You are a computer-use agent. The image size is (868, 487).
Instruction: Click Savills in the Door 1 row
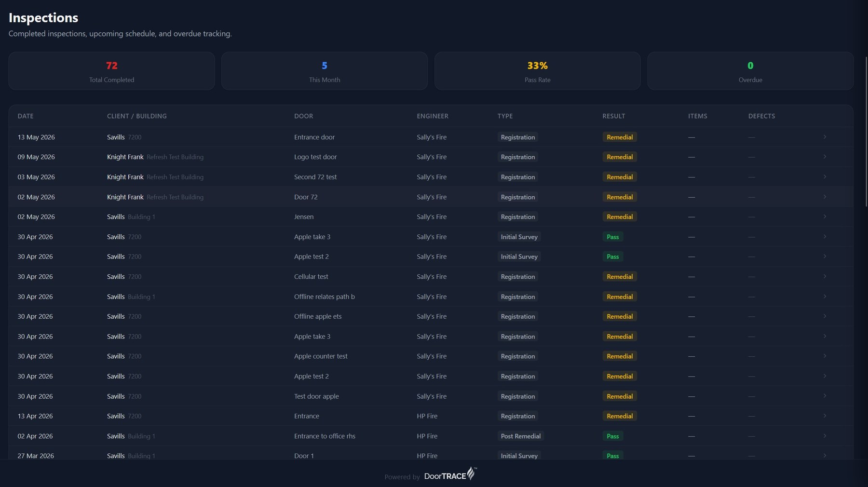point(116,456)
